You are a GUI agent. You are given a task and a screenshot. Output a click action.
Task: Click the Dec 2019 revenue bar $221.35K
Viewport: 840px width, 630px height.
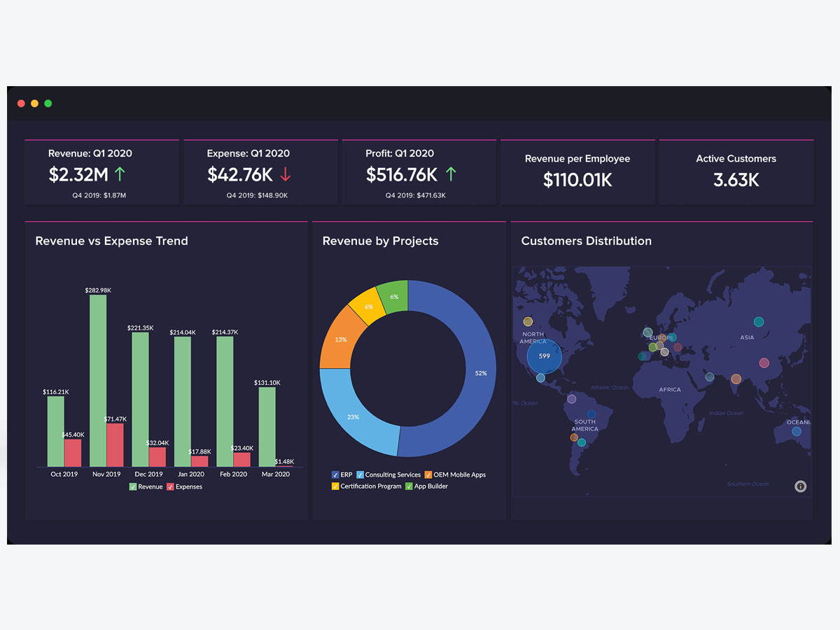pyautogui.click(x=141, y=400)
